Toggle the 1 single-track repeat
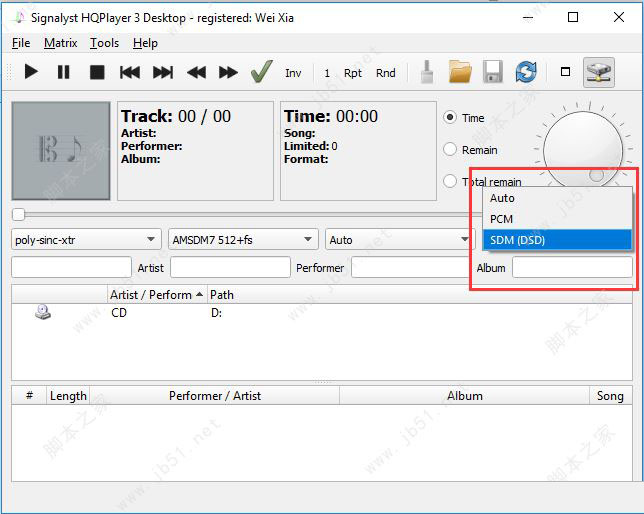This screenshot has height=514, width=644. pos(327,73)
